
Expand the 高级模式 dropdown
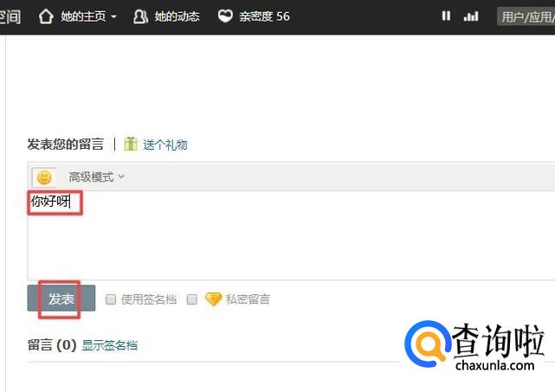96,177
